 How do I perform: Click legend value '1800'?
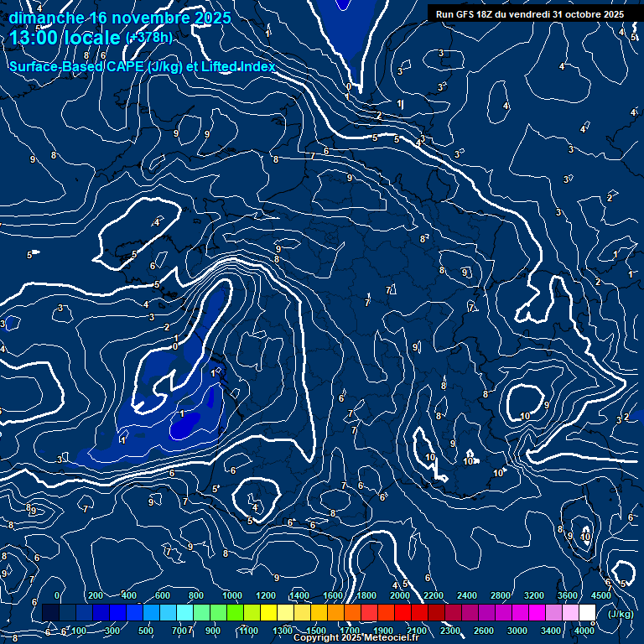[366, 595]
